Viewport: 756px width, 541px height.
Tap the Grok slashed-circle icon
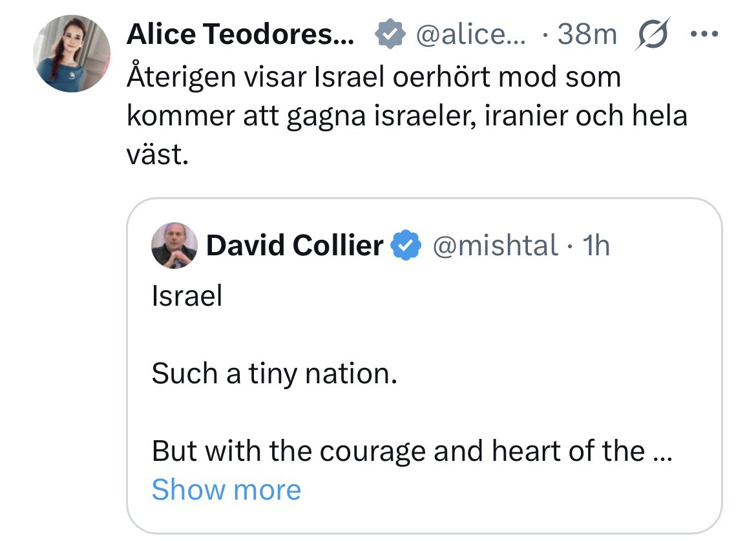(652, 35)
